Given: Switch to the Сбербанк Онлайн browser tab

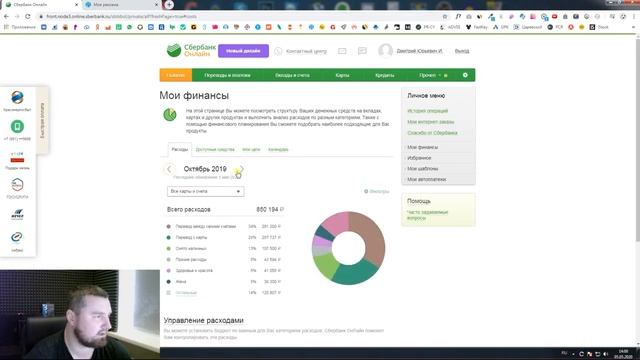Looking at the screenshot, I should pos(41,4).
